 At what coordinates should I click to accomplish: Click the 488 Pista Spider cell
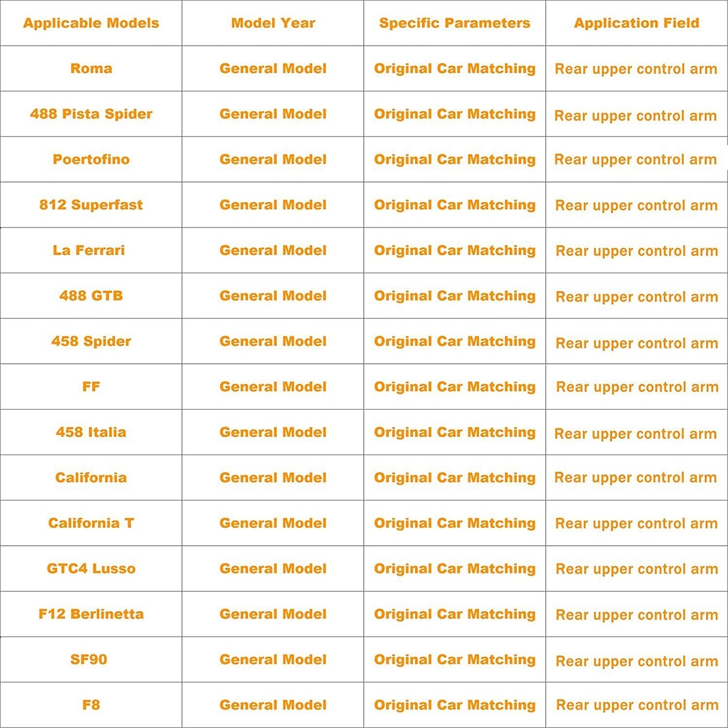point(91,114)
